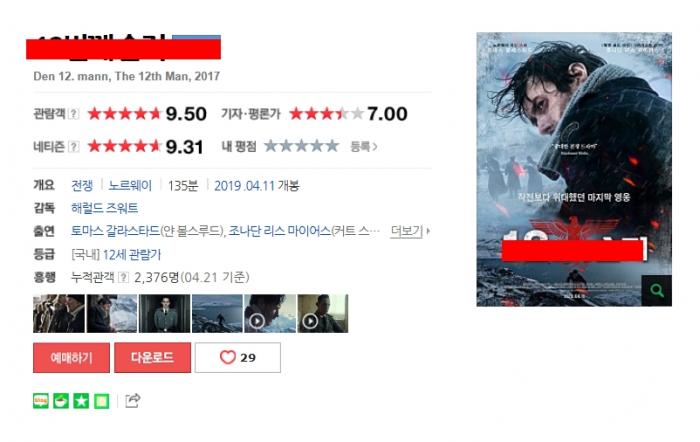The image size is (700, 442).
Task: Open the officer in uniform still thumbnail
Action: tap(165, 313)
